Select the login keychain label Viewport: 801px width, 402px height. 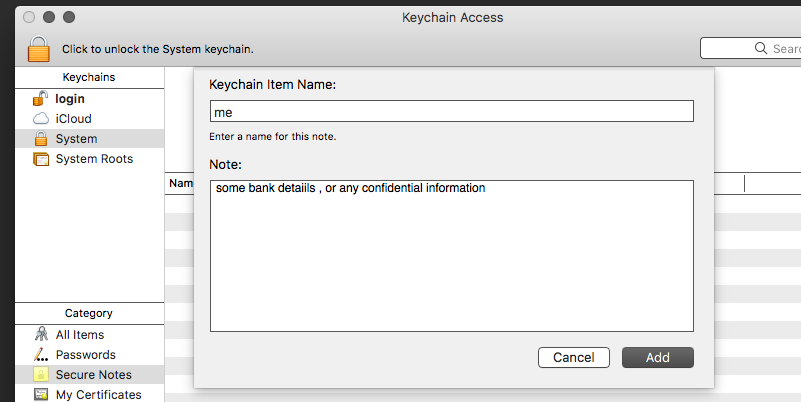[70, 99]
